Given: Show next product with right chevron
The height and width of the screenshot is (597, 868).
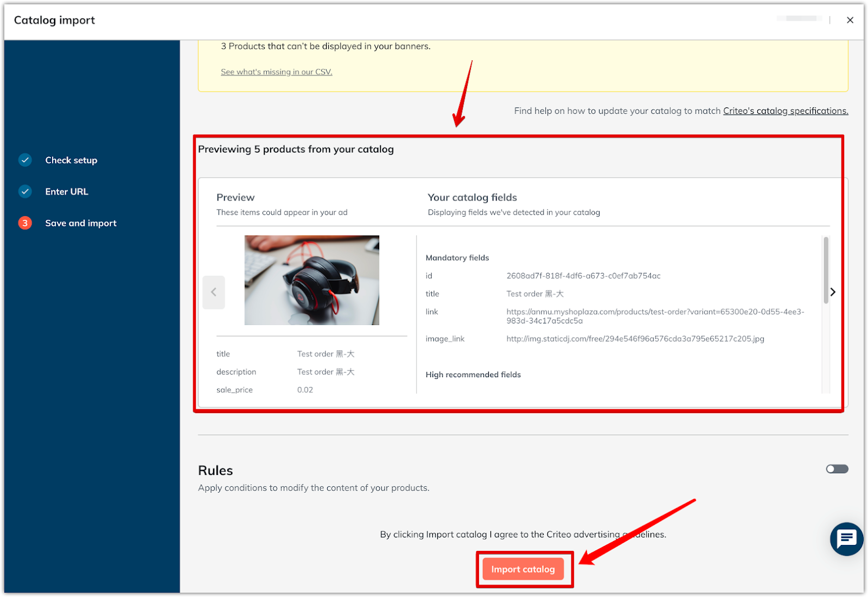Looking at the screenshot, I should (833, 292).
